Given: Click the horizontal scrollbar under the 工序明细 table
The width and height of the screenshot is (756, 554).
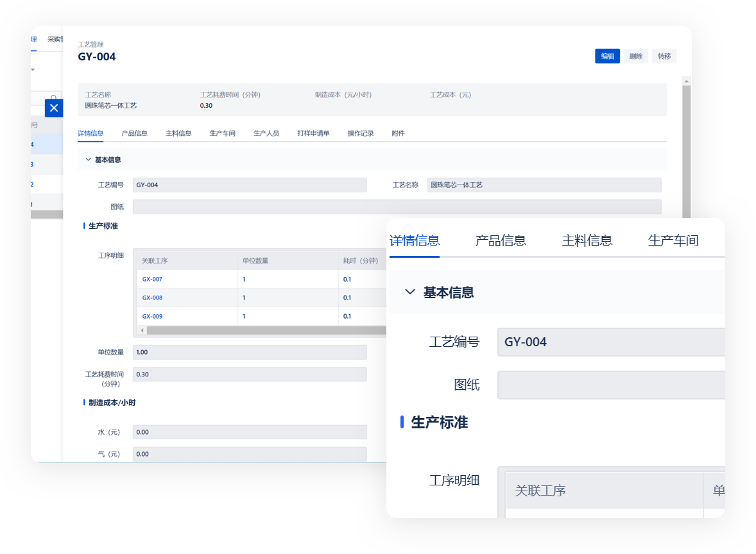Looking at the screenshot, I should tap(266, 330).
